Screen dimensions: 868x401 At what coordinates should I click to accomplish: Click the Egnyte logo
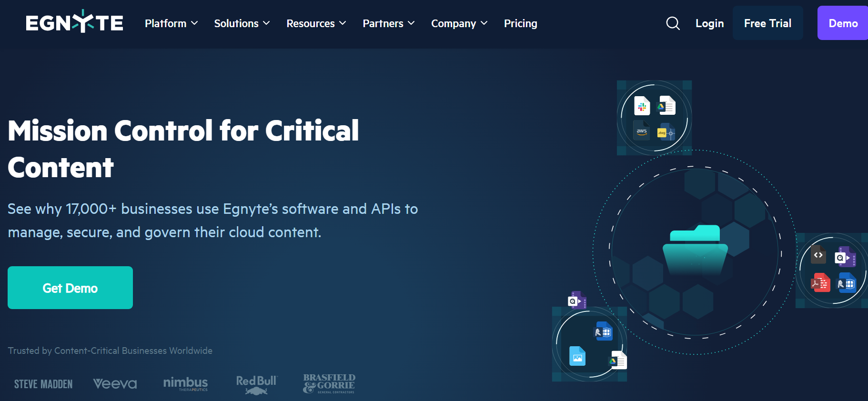pyautogui.click(x=74, y=22)
